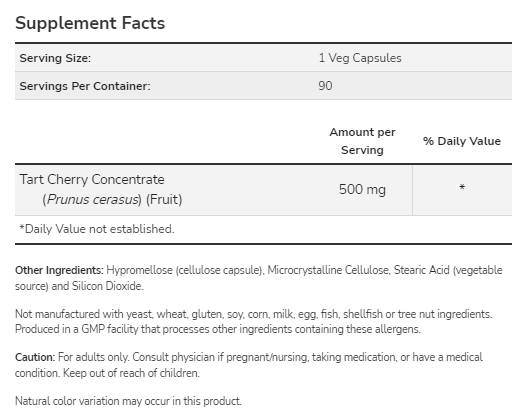Click the GMP facility allergen sentence

coord(218,329)
